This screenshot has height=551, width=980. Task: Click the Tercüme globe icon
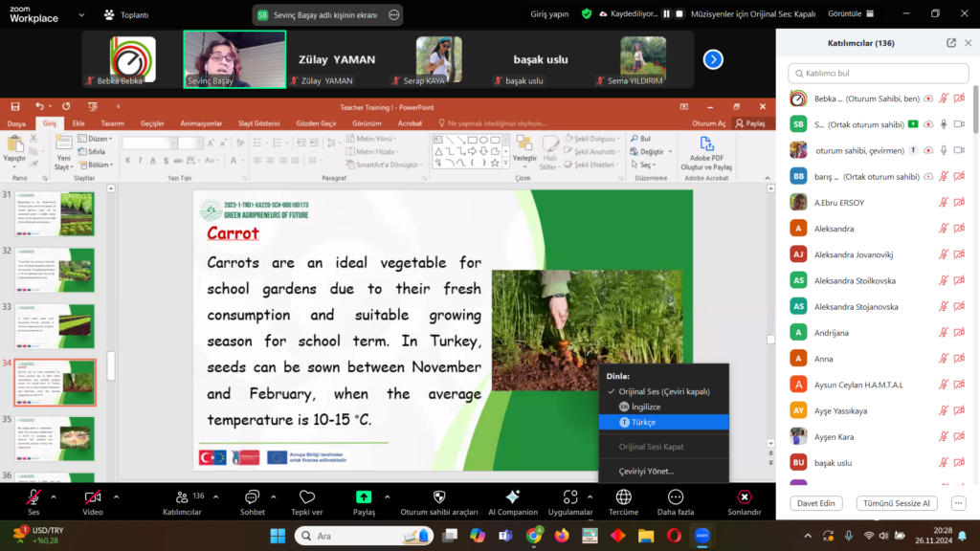point(623,497)
